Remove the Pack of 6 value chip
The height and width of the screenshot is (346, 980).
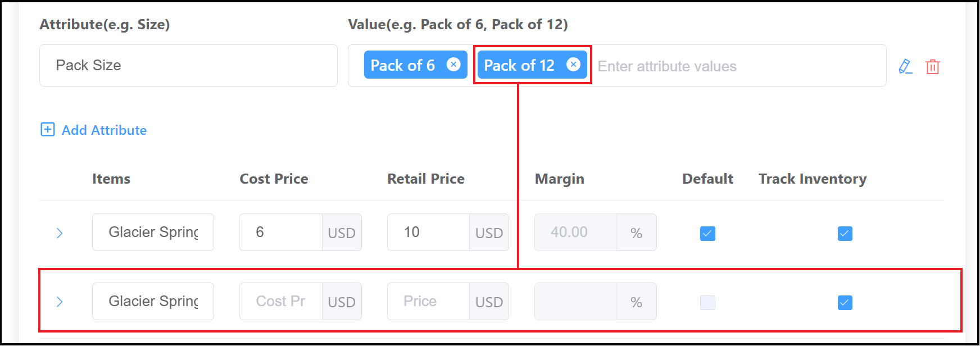click(453, 65)
